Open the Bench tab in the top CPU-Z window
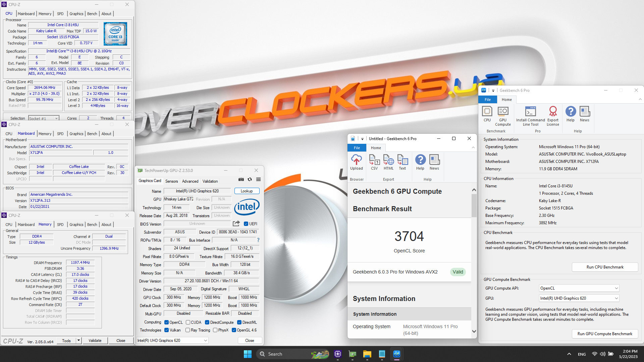Viewport: 644px width, 362px height. (x=92, y=14)
